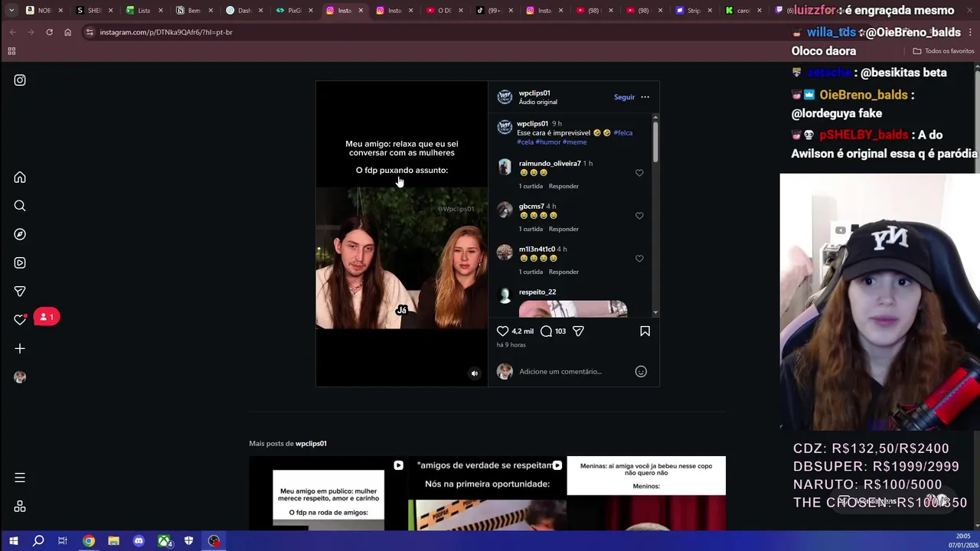Open the #meme hashtag link
980x551 pixels.
click(574, 142)
